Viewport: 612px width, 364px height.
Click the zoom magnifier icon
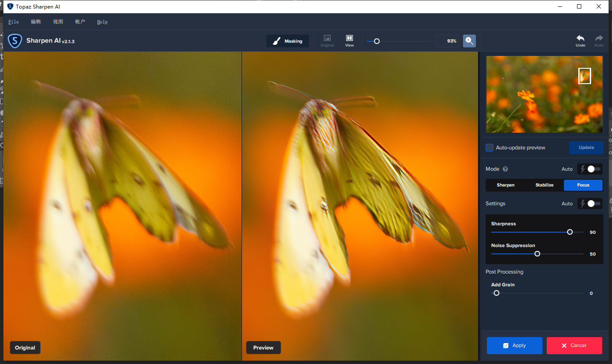click(x=469, y=41)
